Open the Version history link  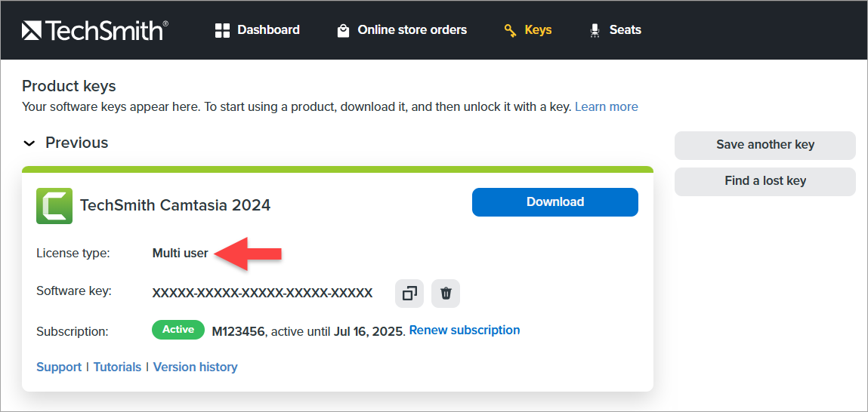196,367
